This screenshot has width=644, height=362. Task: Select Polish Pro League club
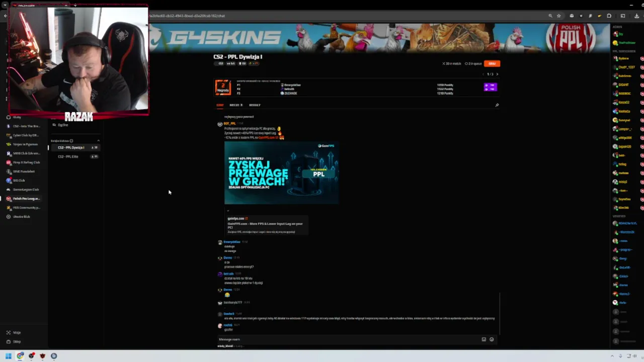click(24, 199)
